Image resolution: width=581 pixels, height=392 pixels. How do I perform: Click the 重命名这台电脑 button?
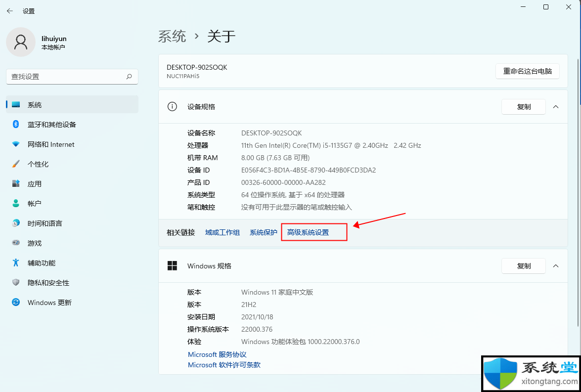pyautogui.click(x=527, y=71)
